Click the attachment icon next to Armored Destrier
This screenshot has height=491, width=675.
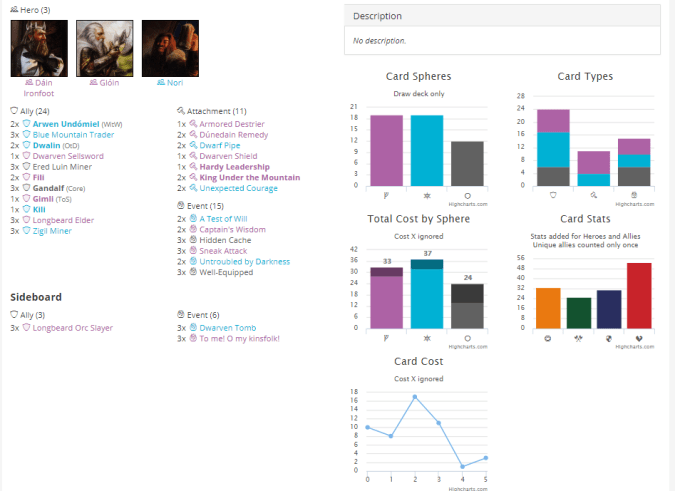point(193,123)
